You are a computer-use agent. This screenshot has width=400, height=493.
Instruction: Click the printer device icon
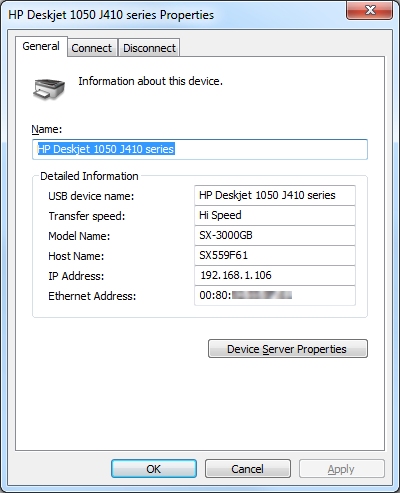(x=49, y=89)
